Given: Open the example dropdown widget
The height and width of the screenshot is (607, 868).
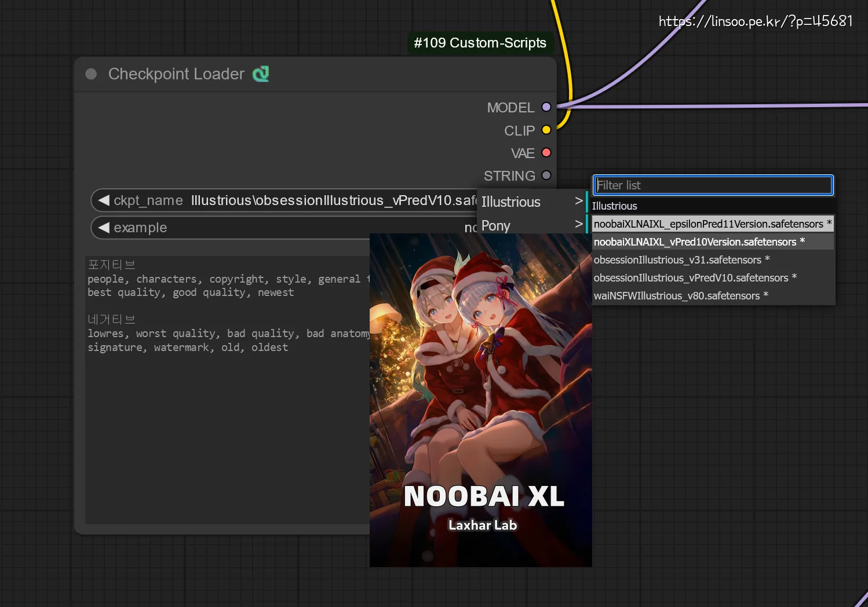Looking at the screenshot, I should point(284,228).
